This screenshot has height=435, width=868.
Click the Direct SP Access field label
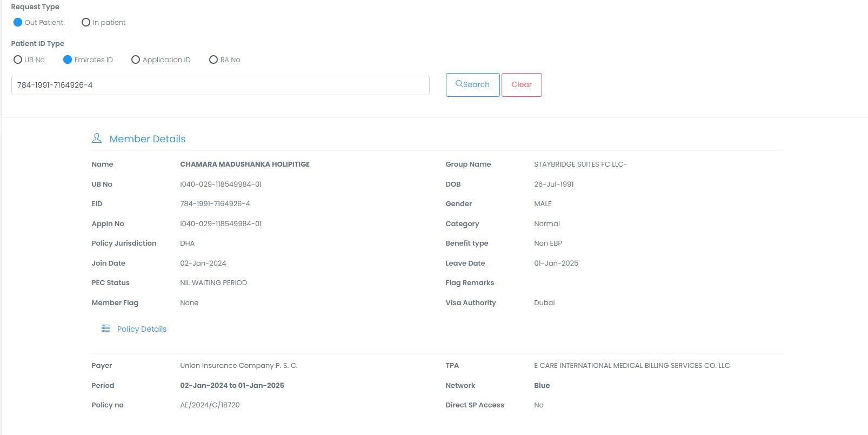(475, 405)
